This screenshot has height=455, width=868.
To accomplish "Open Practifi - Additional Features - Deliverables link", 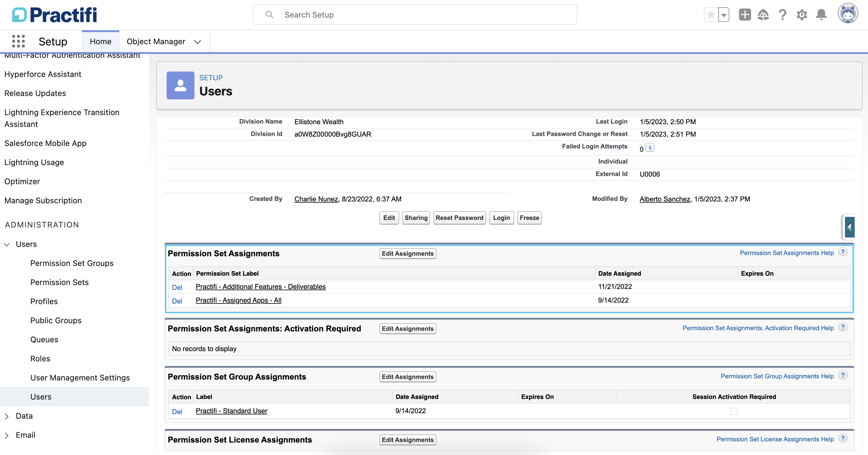I will [260, 287].
